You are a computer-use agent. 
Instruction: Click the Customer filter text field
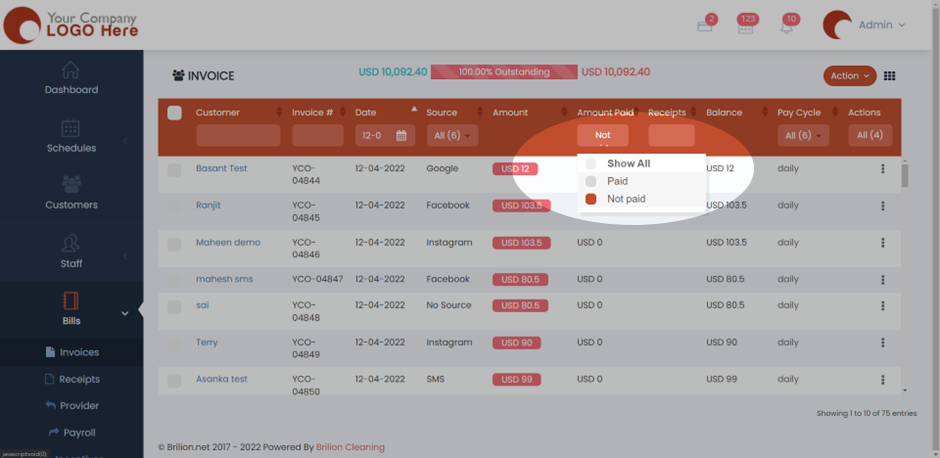238,135
